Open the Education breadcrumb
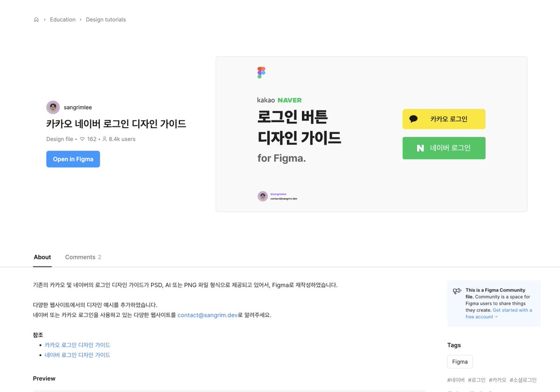The image size is (560, 392). (x=63, y=20)
